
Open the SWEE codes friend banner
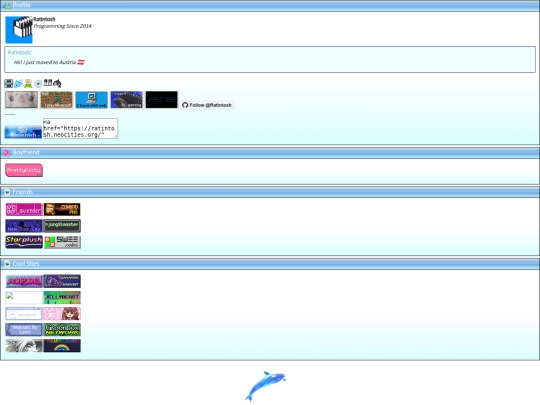tap(62, 242)
